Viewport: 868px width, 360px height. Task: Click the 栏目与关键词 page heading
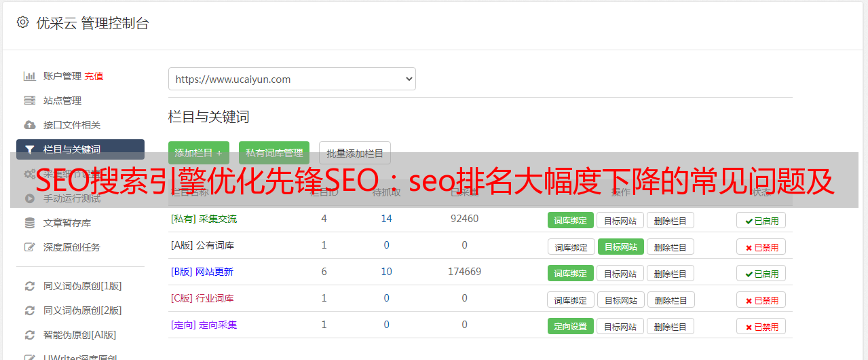(209, 117)
